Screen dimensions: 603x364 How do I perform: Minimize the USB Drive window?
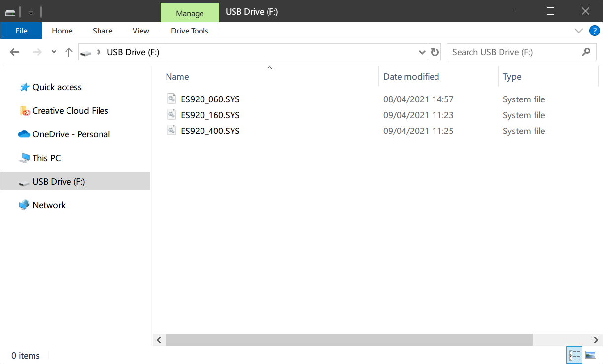[516, 11]
